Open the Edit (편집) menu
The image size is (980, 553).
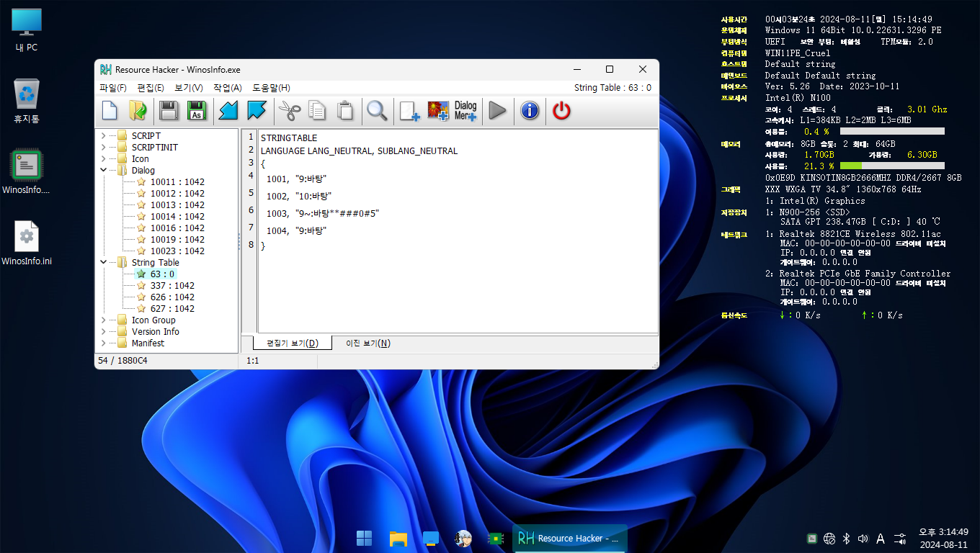pos(151,88)
